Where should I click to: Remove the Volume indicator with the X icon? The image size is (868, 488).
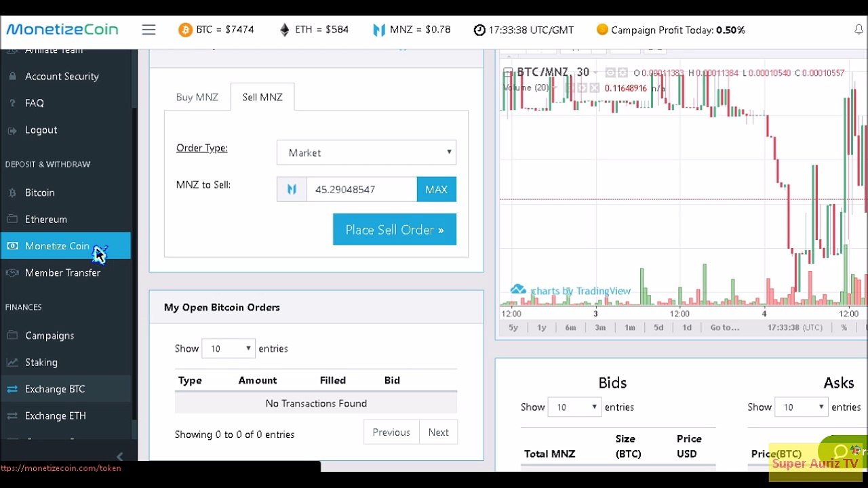(x=595, y=88)
